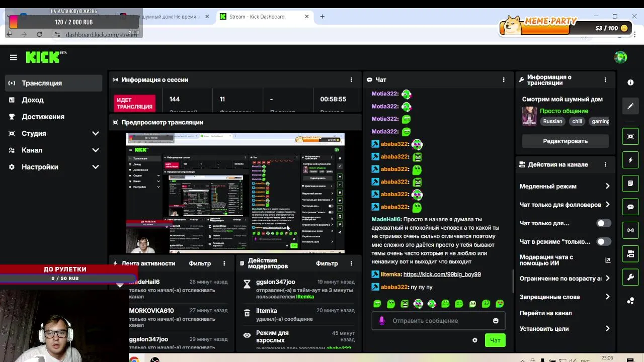Open the user avatar in top right

pyautogui.click(x=620, y=57)
